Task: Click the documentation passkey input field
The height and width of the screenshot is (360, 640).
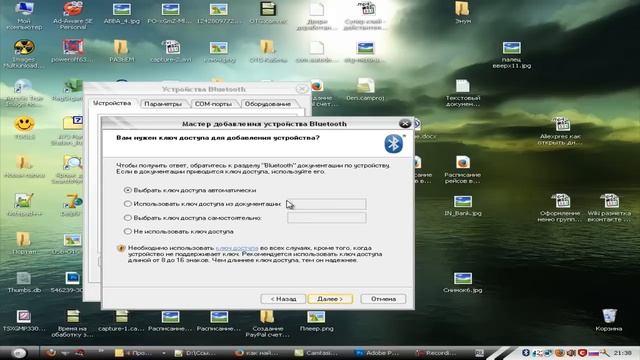Action: pyautogui.click(x=327, y=204)
